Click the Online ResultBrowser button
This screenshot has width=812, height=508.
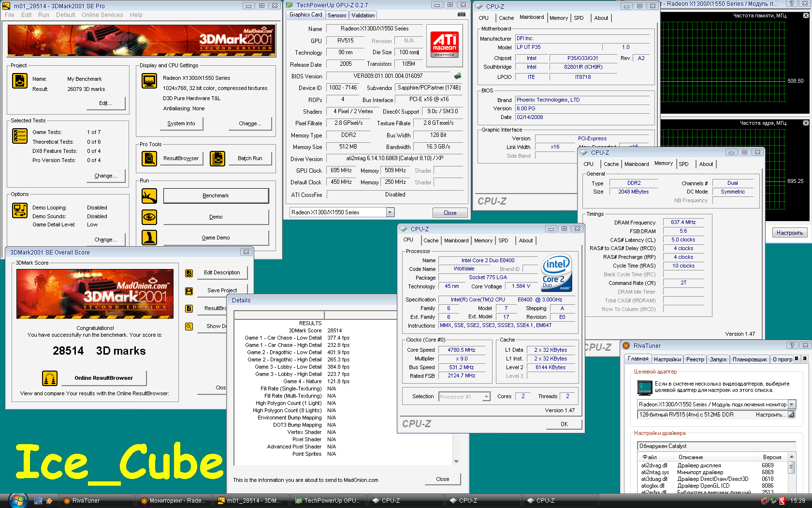pyautogui.click(x=103, y=378)
